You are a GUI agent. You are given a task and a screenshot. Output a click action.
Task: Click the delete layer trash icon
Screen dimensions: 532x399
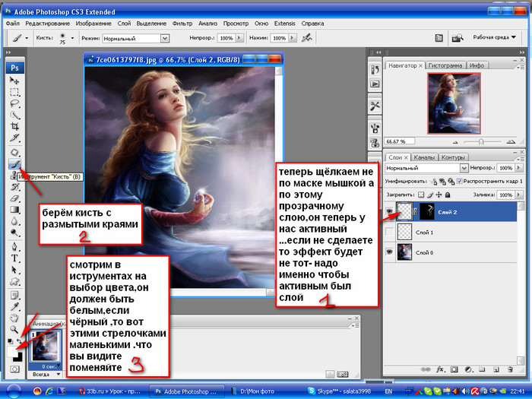tap(510, 369)
